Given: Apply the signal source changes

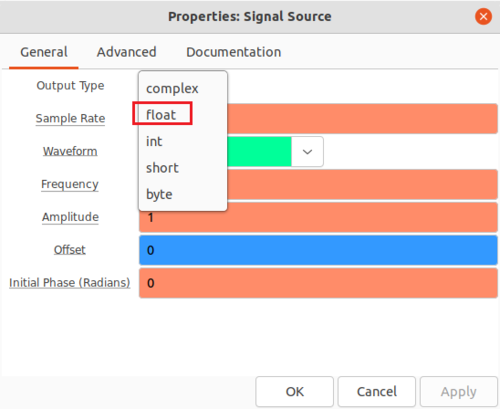Looking at the screenshot, I should (459, 392).
